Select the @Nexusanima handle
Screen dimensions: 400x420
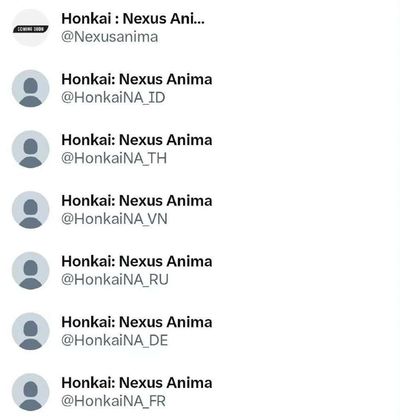click(109, 37)
